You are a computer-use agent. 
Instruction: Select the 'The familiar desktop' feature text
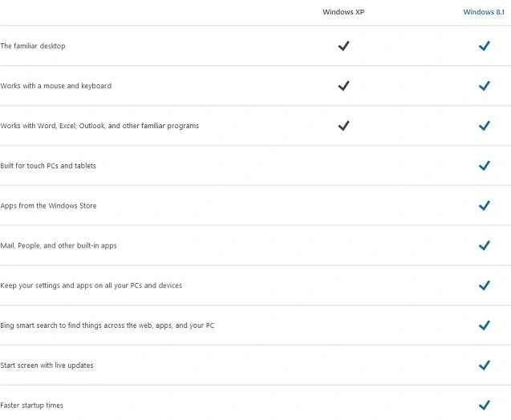pos(33,46)
